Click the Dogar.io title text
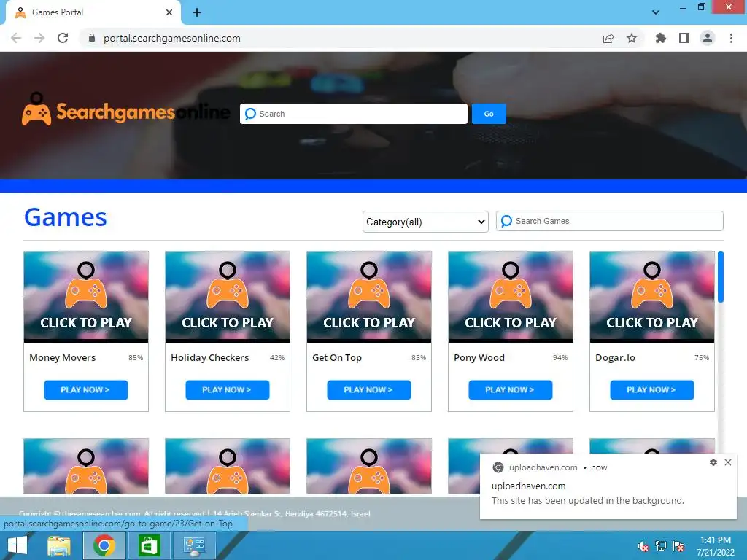Screen dimensions: 747x560 point(615,357)
